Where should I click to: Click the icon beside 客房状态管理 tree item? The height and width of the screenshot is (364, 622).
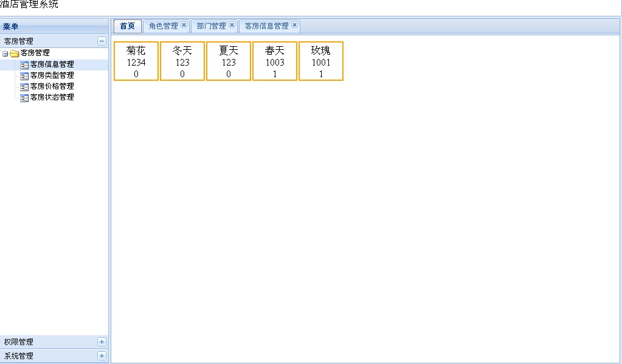[24, 97]
